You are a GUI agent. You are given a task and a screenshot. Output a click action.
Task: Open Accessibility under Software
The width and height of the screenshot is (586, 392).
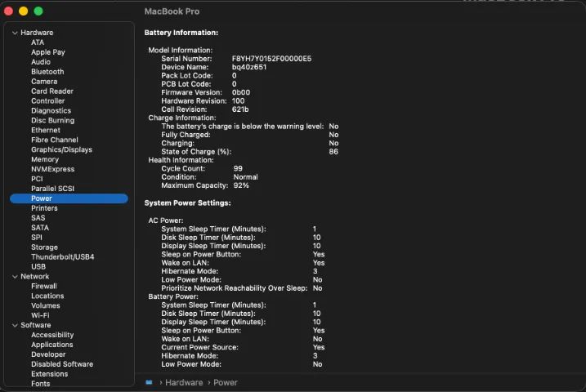tap(52, 335)
